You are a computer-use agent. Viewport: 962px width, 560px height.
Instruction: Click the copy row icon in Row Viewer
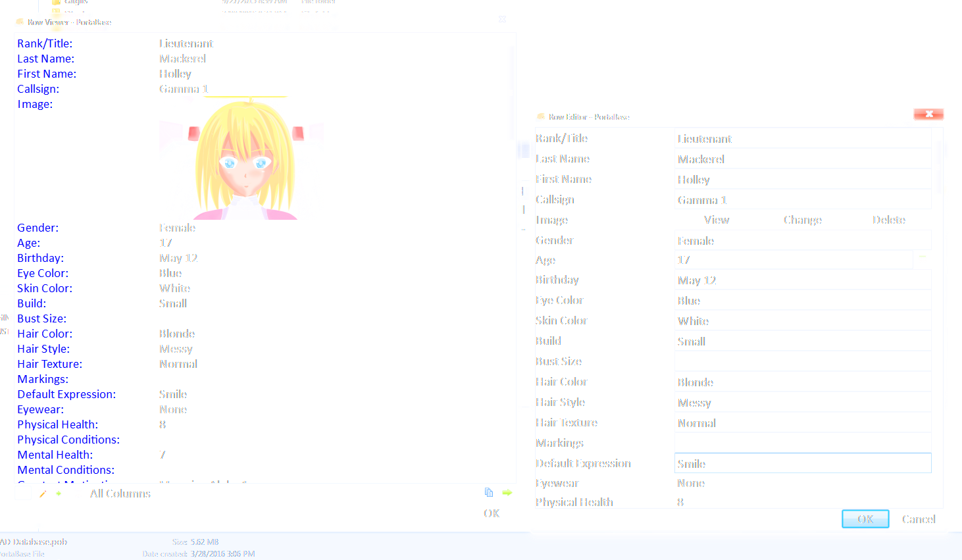point(489,492)
